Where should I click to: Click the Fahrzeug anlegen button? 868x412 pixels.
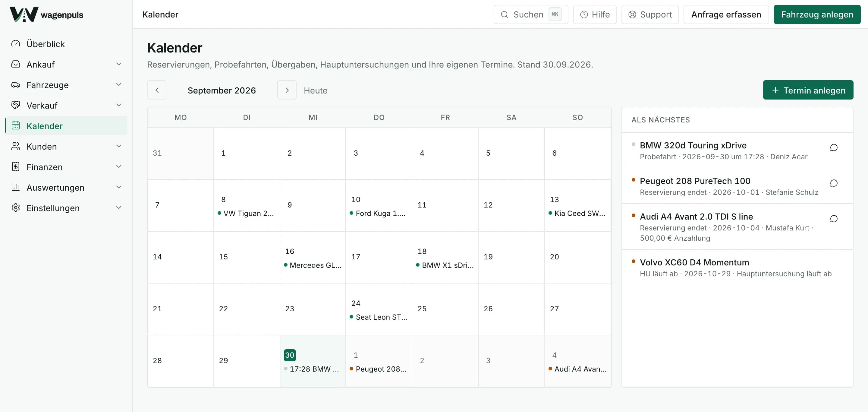pyautogui.click(x=817, y=14)
